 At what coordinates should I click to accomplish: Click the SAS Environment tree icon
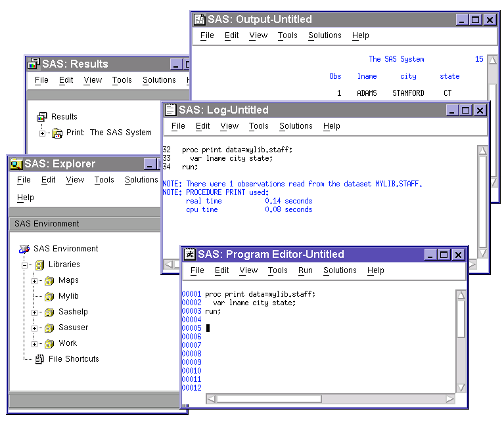24,249
